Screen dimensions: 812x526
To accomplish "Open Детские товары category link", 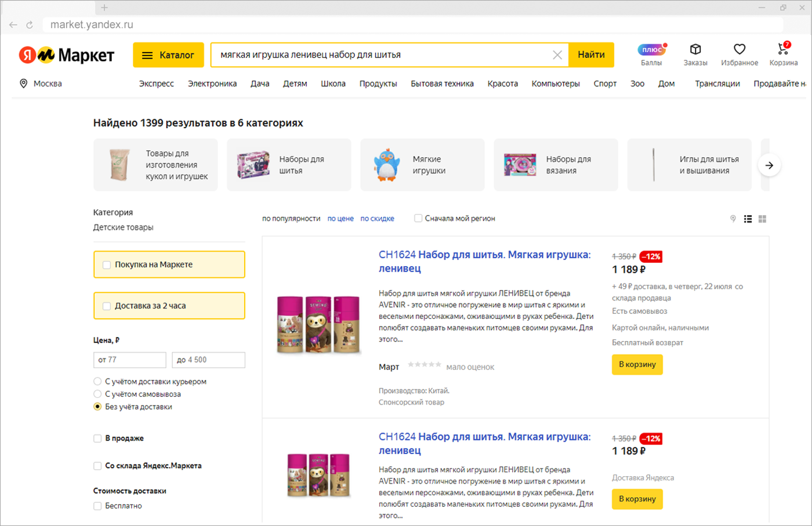I will point(123,227).
